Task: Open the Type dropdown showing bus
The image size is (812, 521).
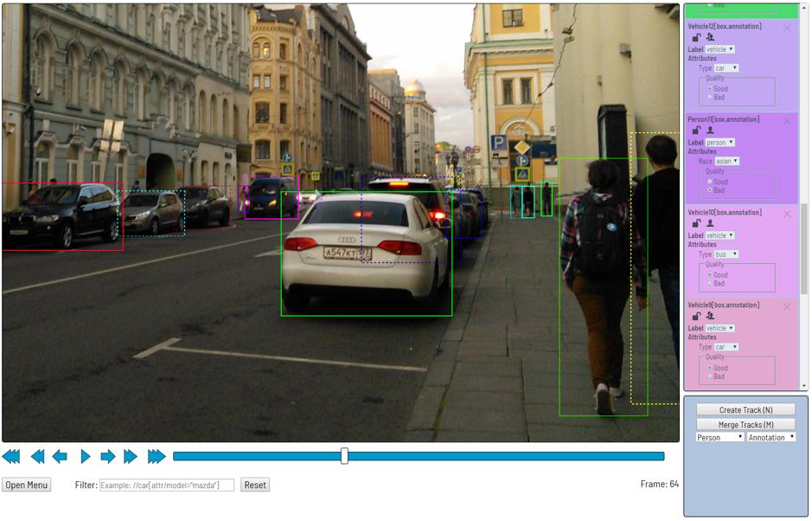Action: [726, 254]
